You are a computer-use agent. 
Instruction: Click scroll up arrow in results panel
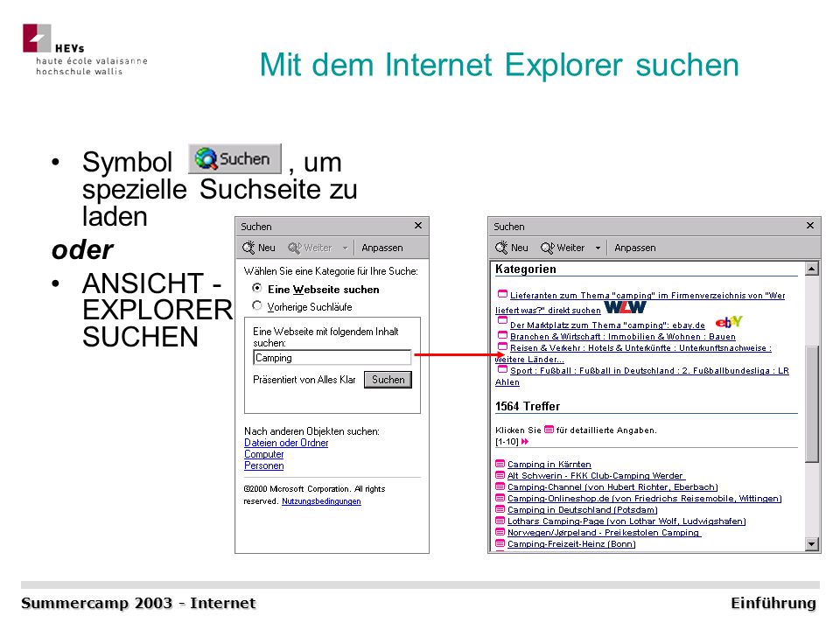(x=812, y=269)
